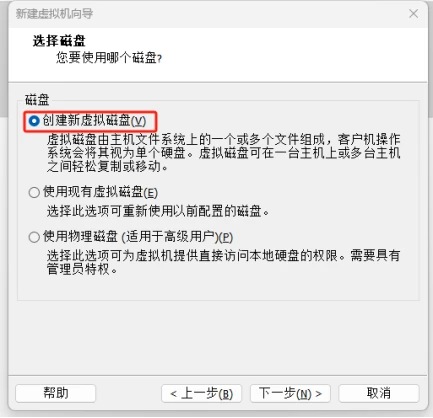433x418 pixels.
Task: Click the 选择磁盘 header title
Action: [x=59, y=41]
